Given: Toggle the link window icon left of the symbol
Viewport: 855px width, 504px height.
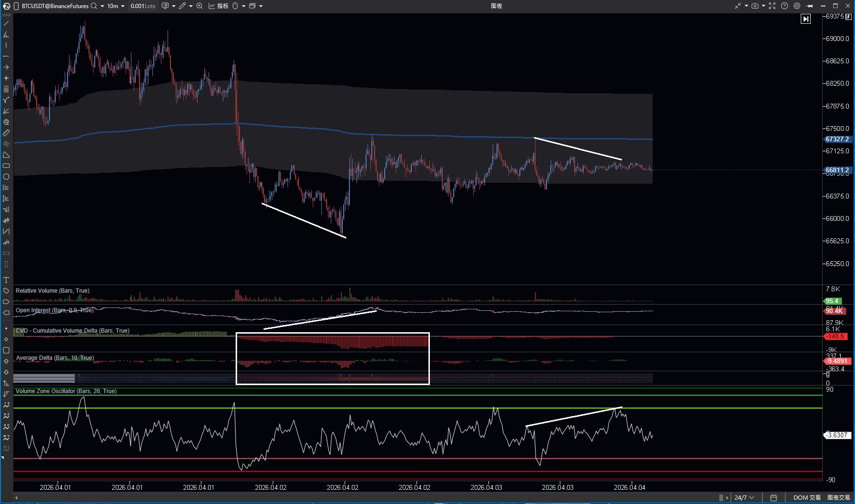Looking at the screenshot, I should pyautogui.click(x=16, y=6).
